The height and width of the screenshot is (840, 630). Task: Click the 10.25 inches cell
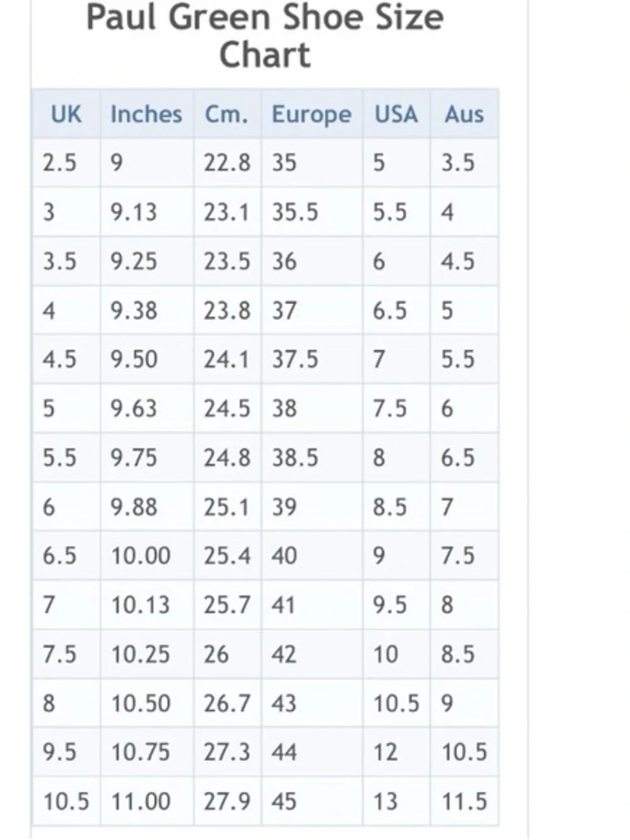tap(147, 654)
